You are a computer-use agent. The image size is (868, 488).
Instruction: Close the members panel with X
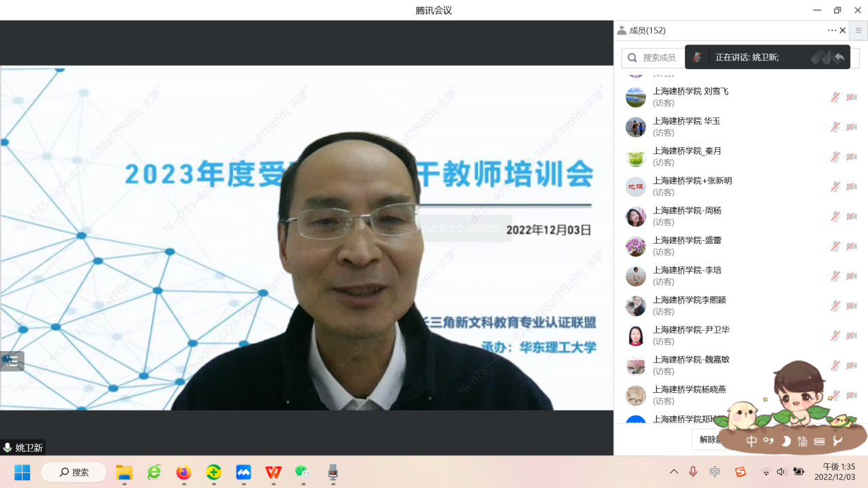843,30
